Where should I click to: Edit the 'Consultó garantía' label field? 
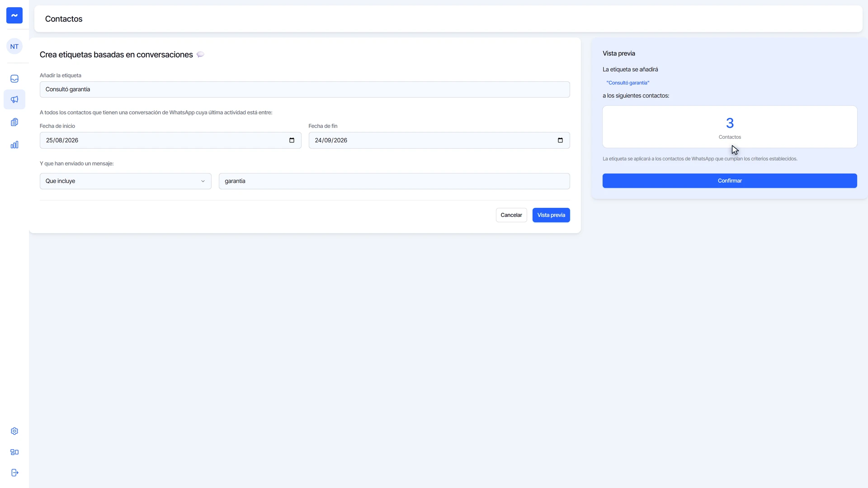click(305, 89)
